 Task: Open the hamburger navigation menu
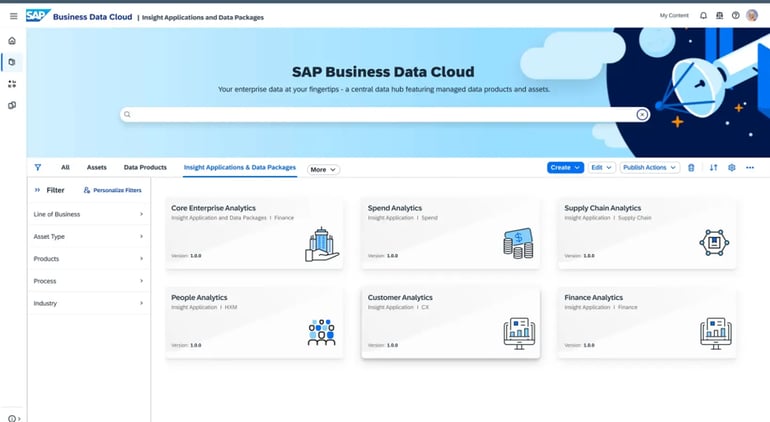coord(14,16)
